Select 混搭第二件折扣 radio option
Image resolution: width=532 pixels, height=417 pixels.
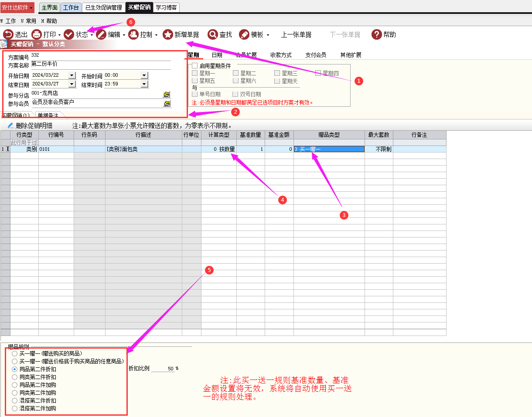click(x=15, y=400)
